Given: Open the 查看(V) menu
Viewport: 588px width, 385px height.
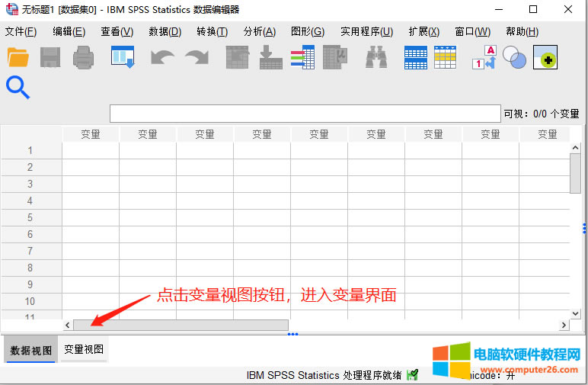Looking at the screenshot, I should tap(117, 32).
